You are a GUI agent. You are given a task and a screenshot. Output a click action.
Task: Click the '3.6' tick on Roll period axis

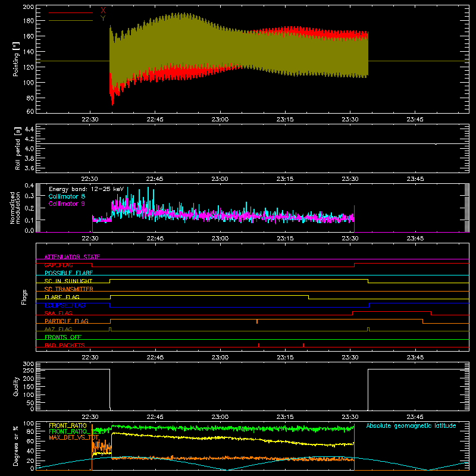[x=29, y=168]
